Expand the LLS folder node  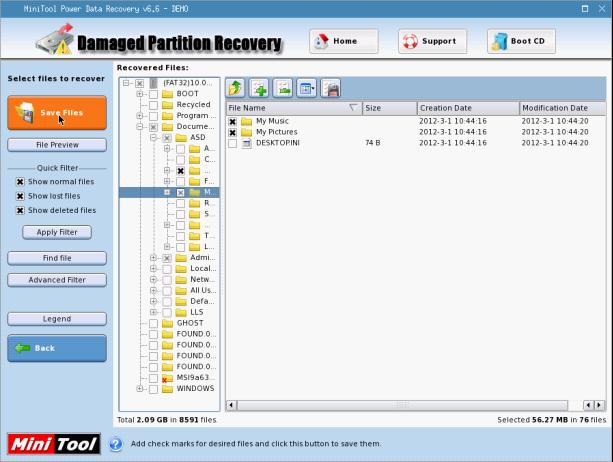(153, 312)
